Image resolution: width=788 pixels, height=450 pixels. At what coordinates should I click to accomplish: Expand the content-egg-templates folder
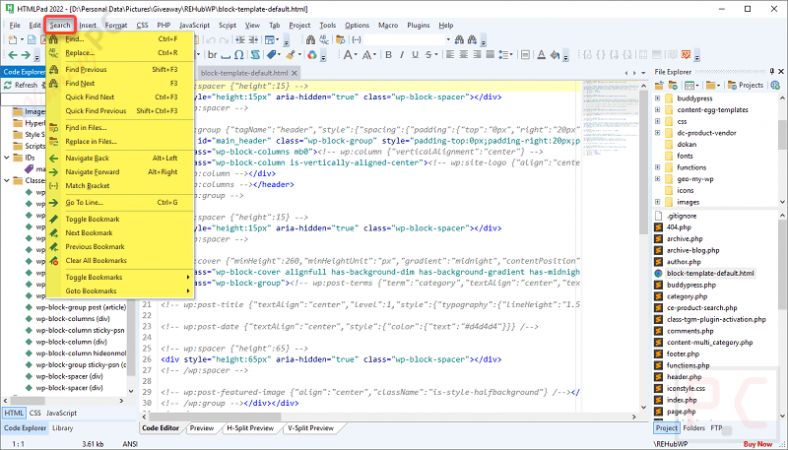[657, 110]
